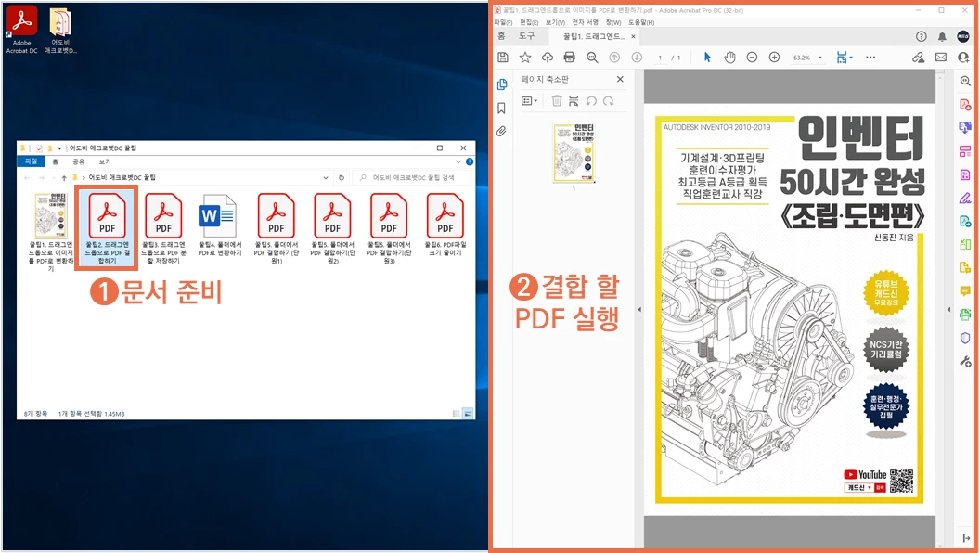Open the Bookmarks panel icon

coord(501,109)
